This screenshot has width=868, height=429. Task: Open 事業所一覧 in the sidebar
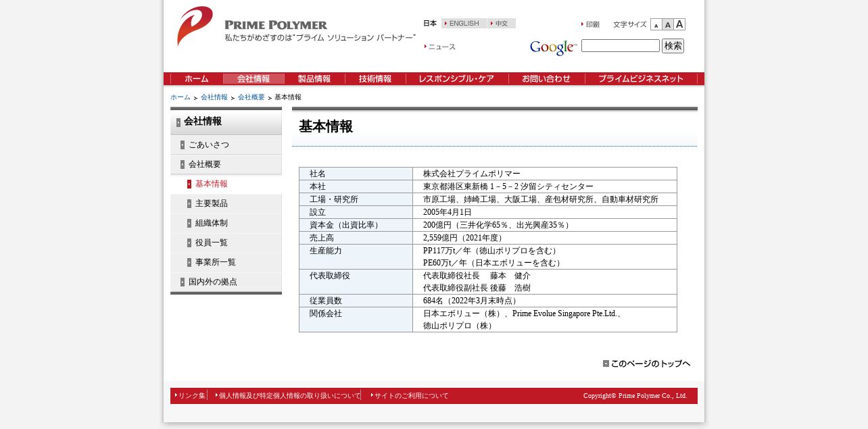226,262
